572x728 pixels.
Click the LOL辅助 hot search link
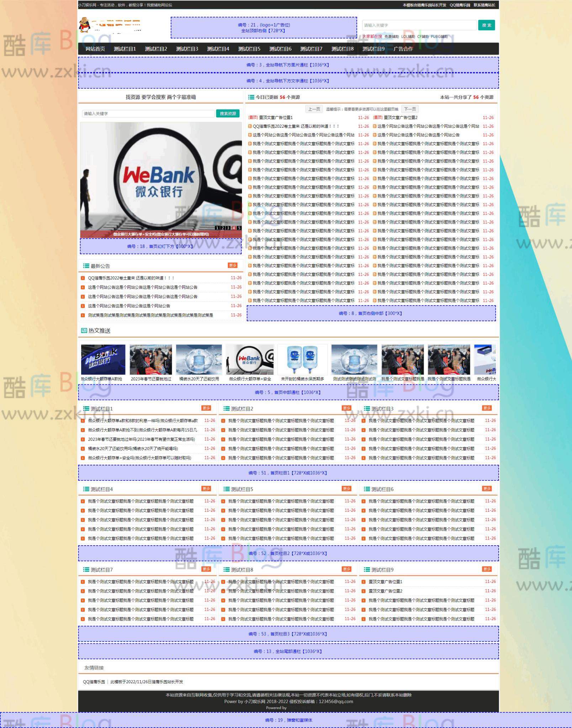pyautogui.click(x=408, y=36)
